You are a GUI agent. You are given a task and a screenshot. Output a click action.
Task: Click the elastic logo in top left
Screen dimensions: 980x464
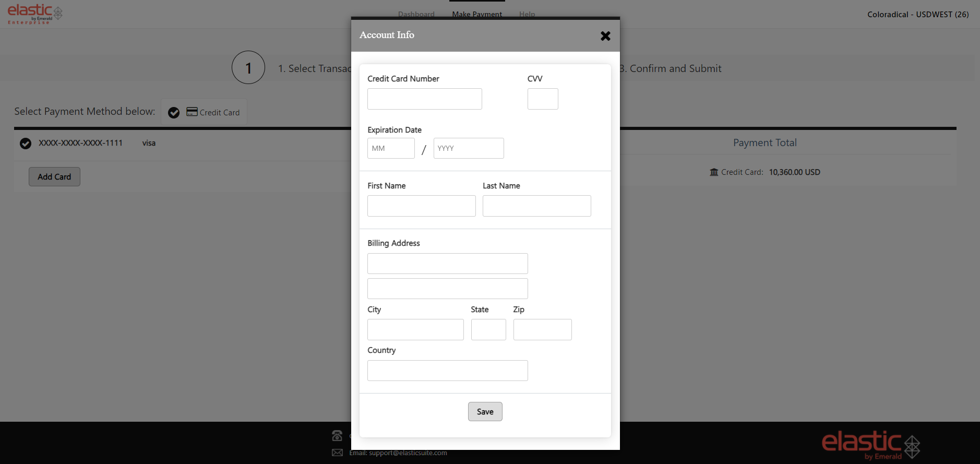click(x=34, y=14)
